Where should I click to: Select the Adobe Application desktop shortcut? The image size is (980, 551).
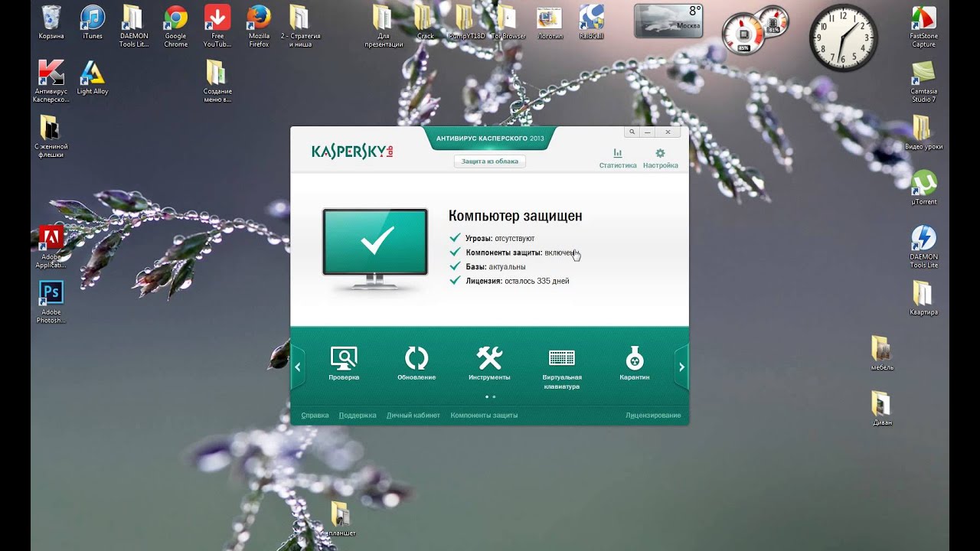click(x=51, y=248)
